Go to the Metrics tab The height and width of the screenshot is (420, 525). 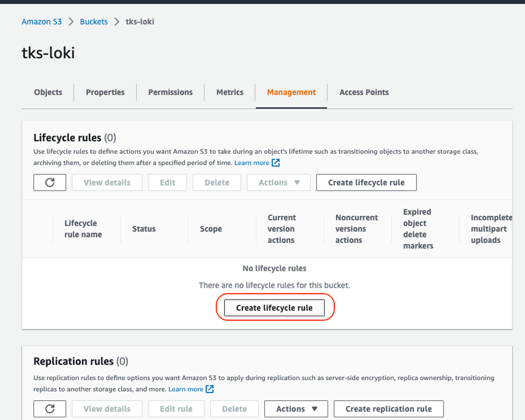(230, 92)
